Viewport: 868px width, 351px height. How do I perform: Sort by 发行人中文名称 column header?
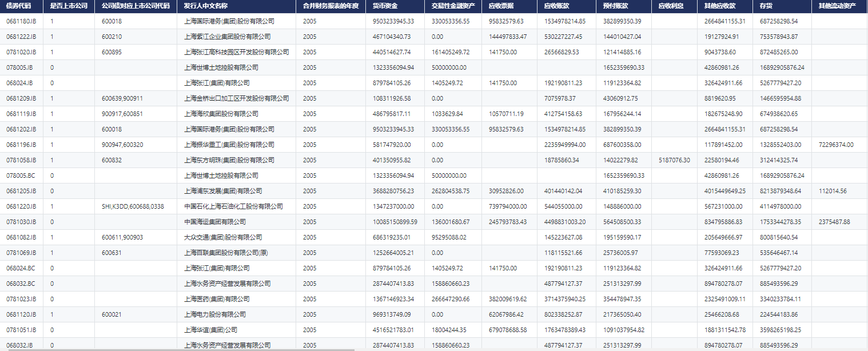tap(206, 6)
